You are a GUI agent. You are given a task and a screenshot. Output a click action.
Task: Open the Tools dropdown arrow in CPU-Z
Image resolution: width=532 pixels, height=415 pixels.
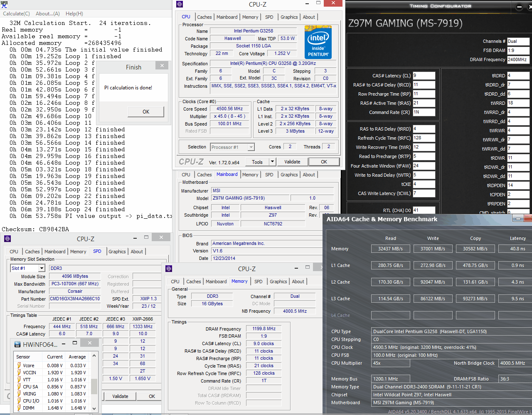272,162
